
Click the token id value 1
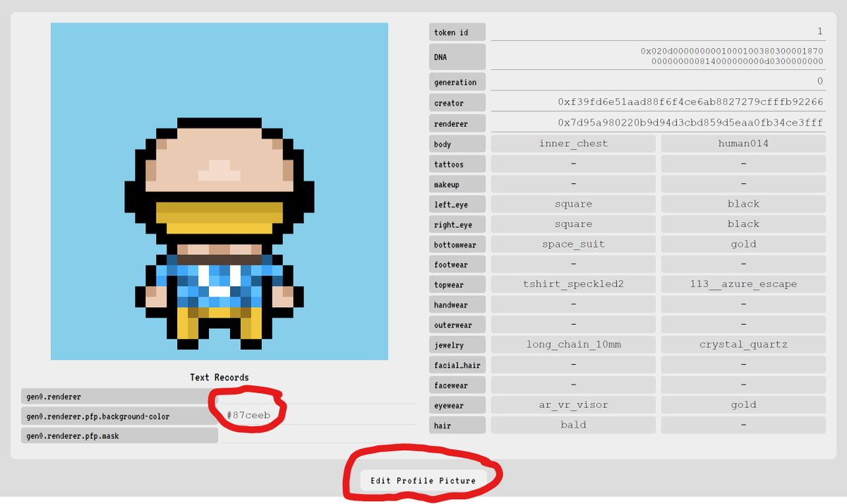coord(658,32)
